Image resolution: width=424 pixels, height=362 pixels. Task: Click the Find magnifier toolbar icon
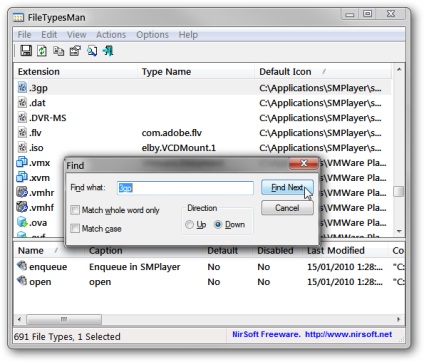[x=92, y=51]
